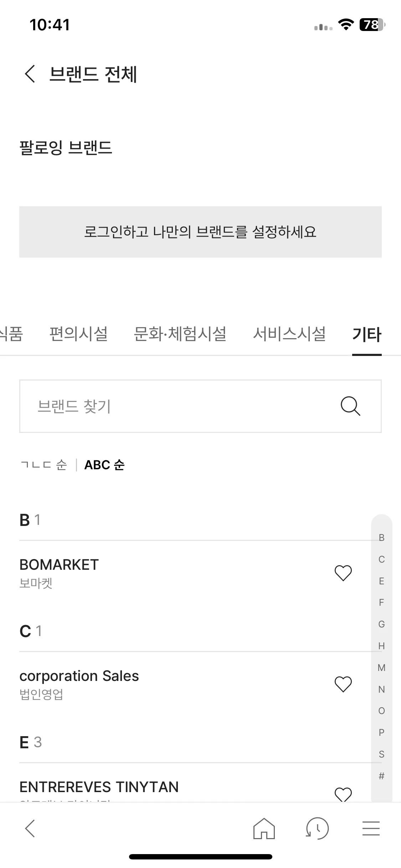The width and height of the screenshot is (401, 868).
Task: Jump to # in alphabet index
Action: (x=381, y=776)
